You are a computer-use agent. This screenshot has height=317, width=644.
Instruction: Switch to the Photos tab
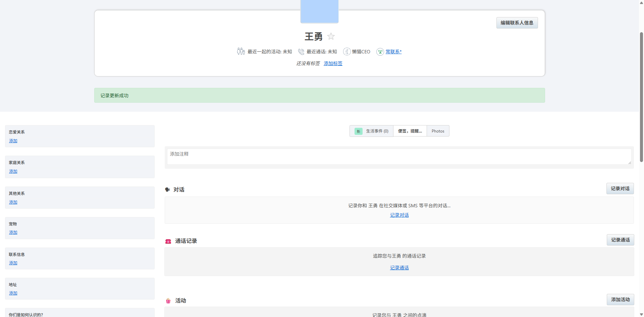click(x=438, y=131)
